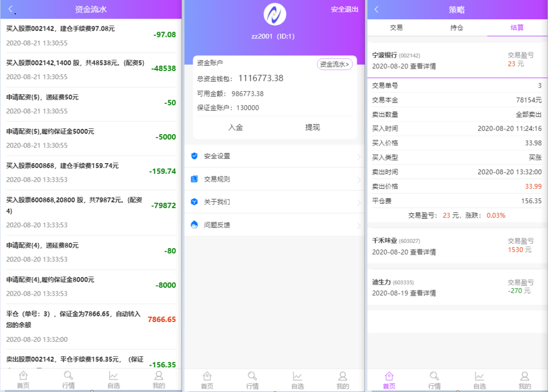
Task: Expand the 交易规则 row chevron
Action: point(359,180)
